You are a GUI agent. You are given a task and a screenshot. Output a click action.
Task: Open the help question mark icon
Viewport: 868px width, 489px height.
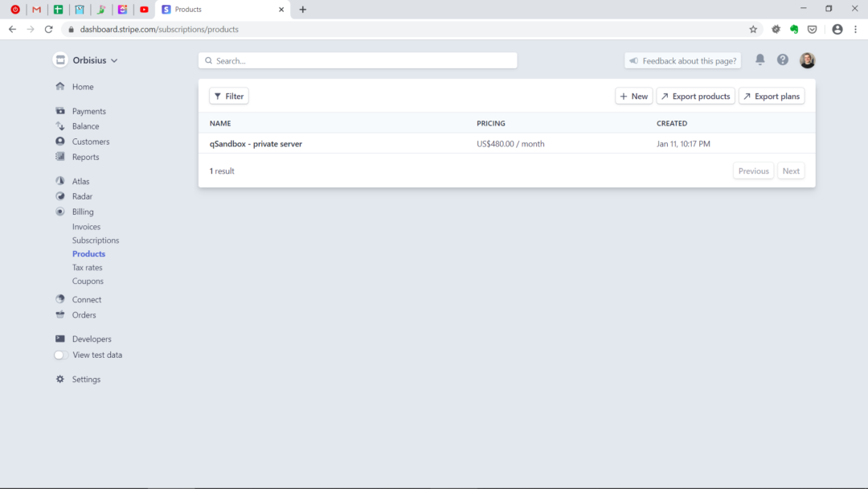point(782,60)
